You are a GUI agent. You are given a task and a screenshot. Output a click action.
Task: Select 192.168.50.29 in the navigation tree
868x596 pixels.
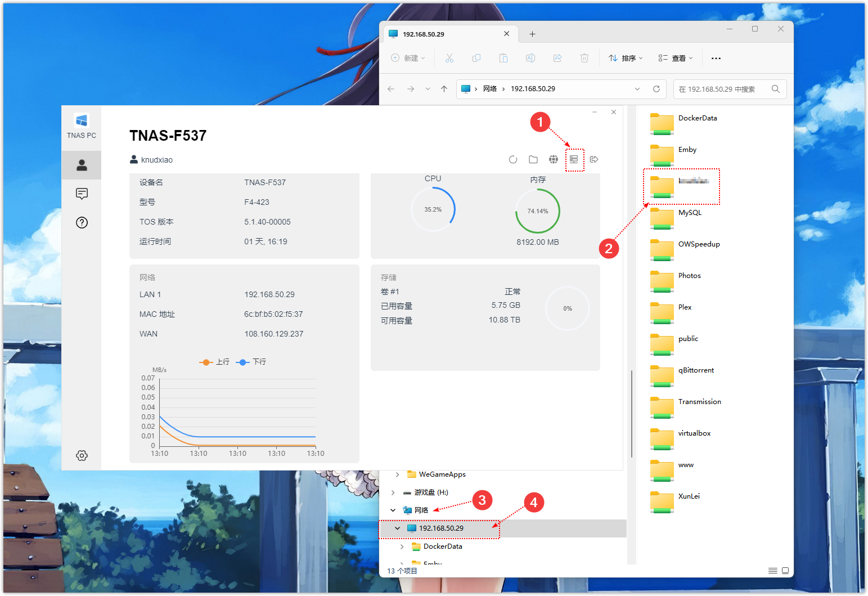pos(442,528)
